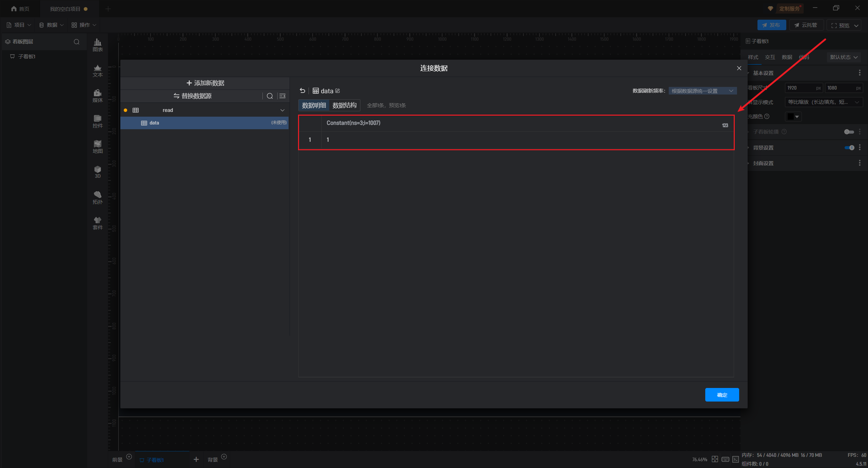Click 添加新数据 button
Image resolution: width=868 pixels, height=468 pixels.
205,83
